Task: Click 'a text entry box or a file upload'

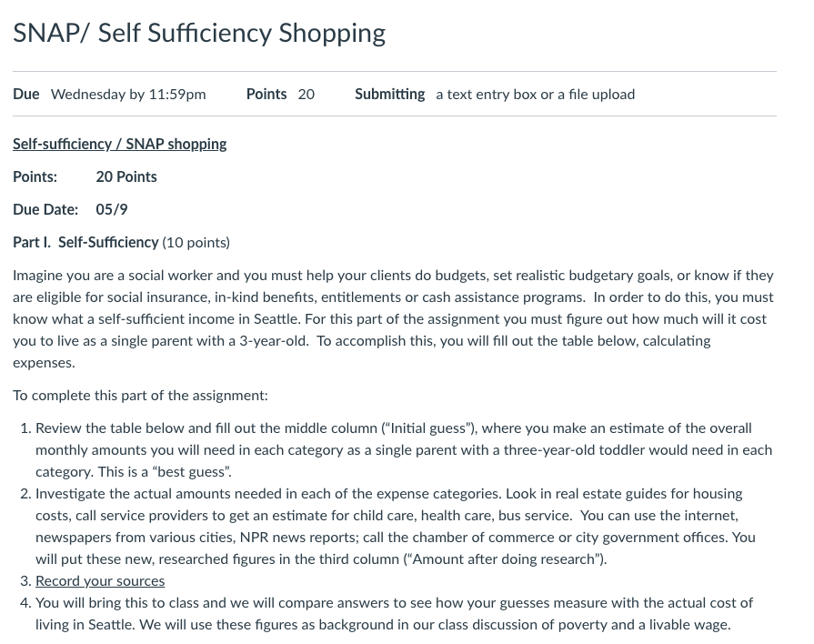Action: (x=535, y=94)
